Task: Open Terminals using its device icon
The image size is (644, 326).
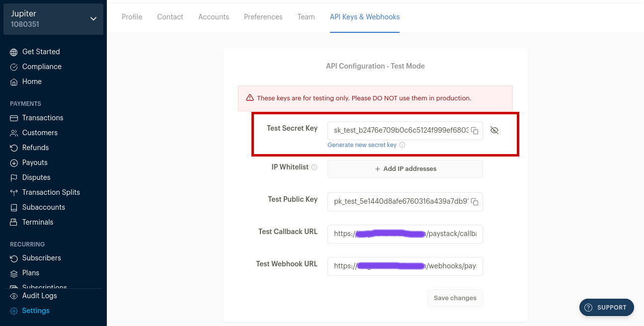Action: coord(14,222)
